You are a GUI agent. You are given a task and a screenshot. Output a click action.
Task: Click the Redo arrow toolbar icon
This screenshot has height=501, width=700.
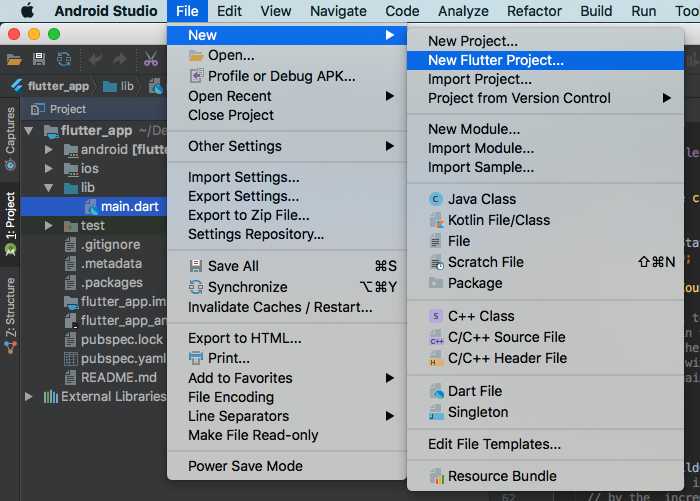pos(119,59)
